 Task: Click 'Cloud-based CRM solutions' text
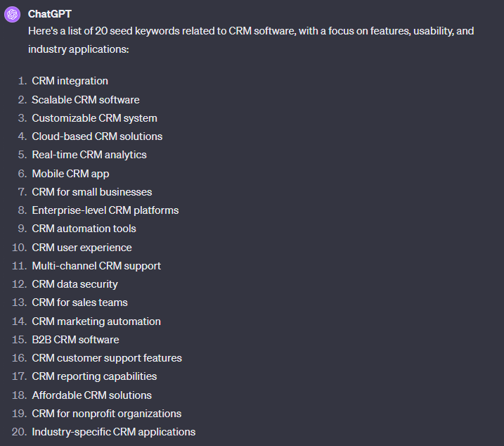point(97,136)
